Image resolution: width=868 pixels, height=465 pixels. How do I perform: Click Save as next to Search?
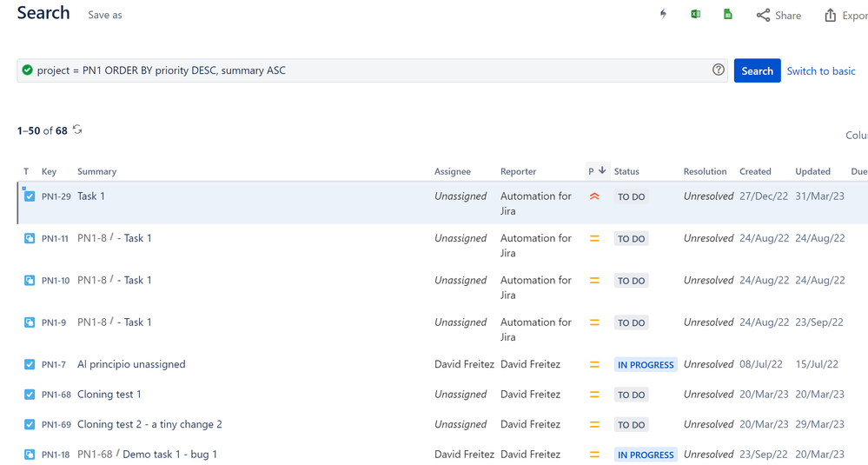coord(105,15)
